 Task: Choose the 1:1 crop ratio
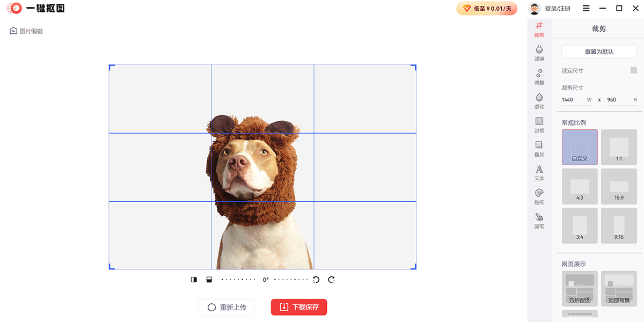coord(619,147)
